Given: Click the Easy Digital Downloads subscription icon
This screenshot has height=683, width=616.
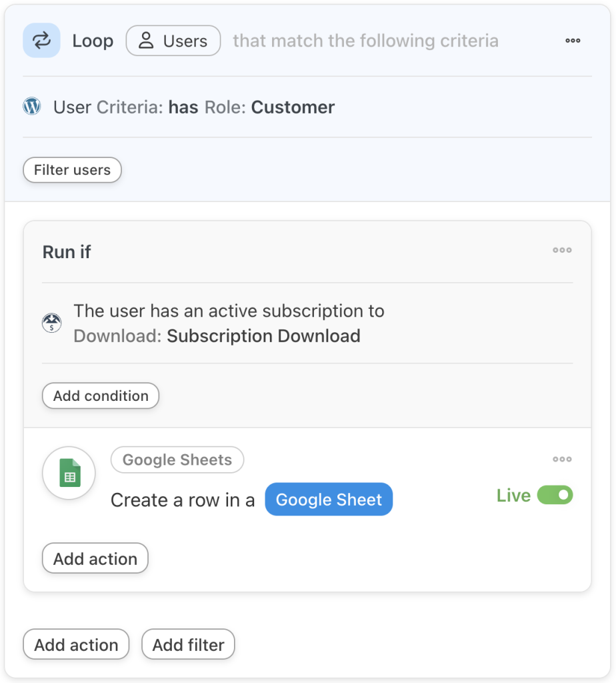Looking at the screenshot, I should 51,323.
